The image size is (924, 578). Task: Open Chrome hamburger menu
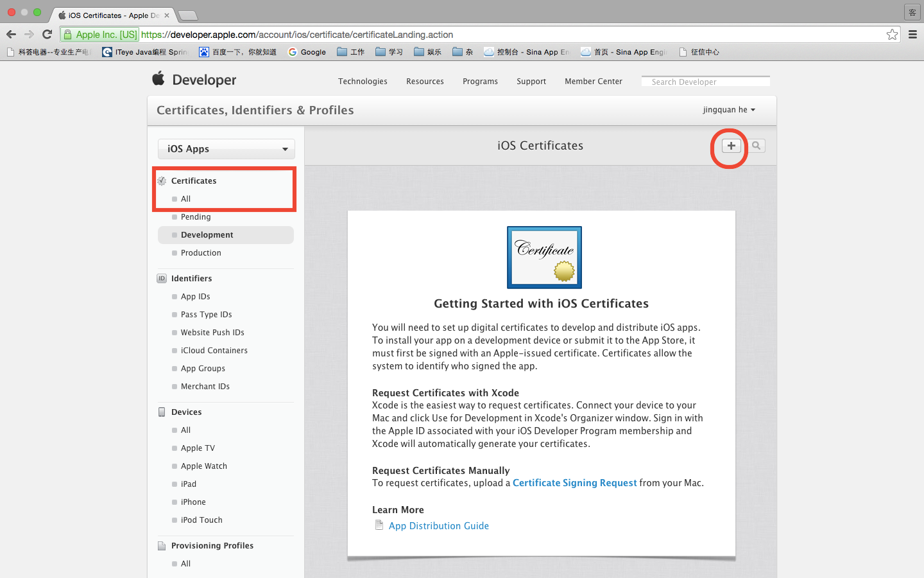pyautogui.click(x=912, y=35)
